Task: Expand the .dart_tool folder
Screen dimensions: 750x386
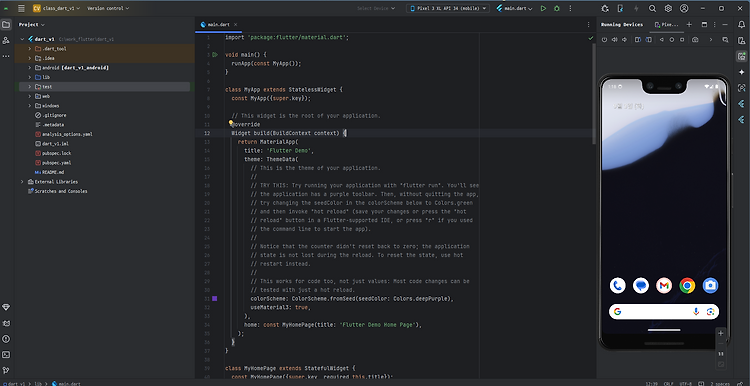Action: 30,48
